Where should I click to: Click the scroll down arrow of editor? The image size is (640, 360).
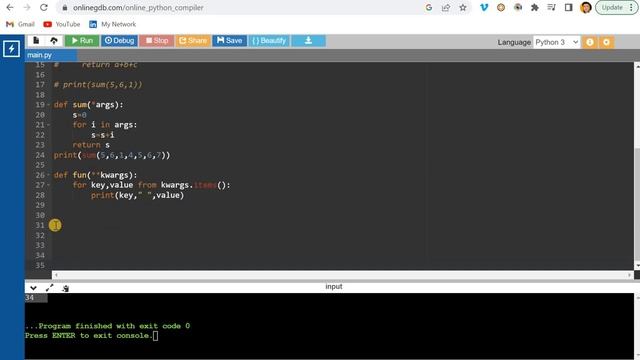[x=637, y=265]
